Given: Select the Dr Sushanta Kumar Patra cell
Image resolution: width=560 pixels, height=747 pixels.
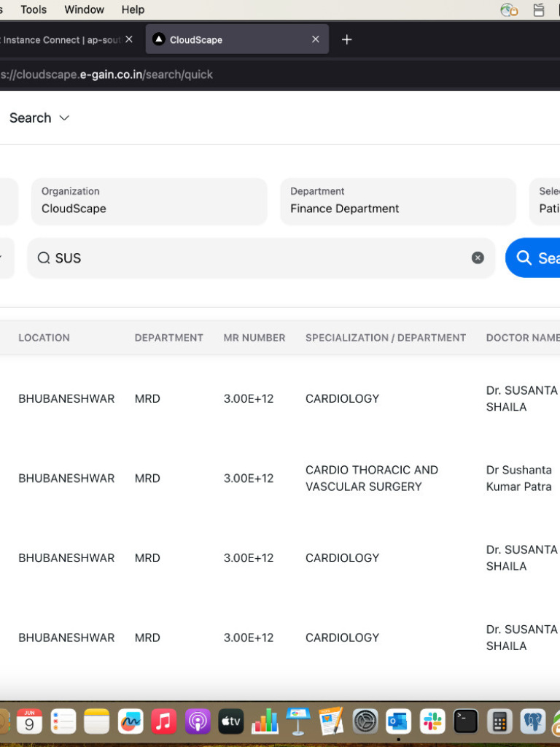Looking at the screenshot, I should [518, 479].
